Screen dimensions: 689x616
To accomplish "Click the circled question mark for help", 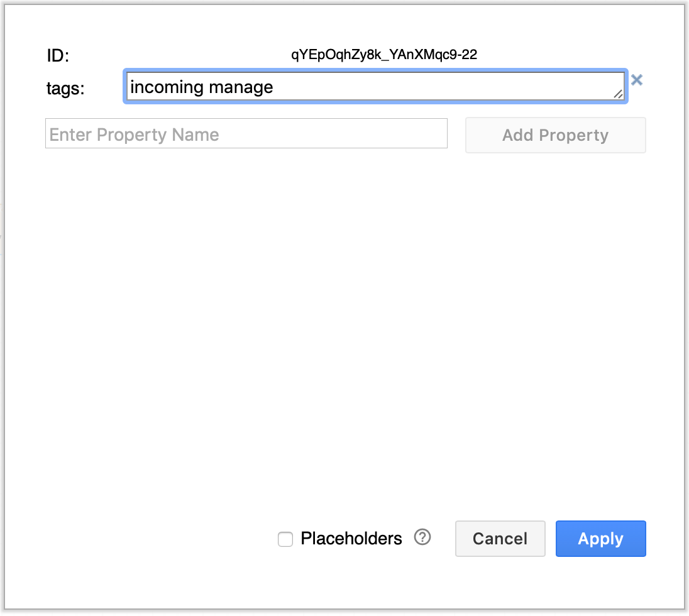I will [423, 537].
